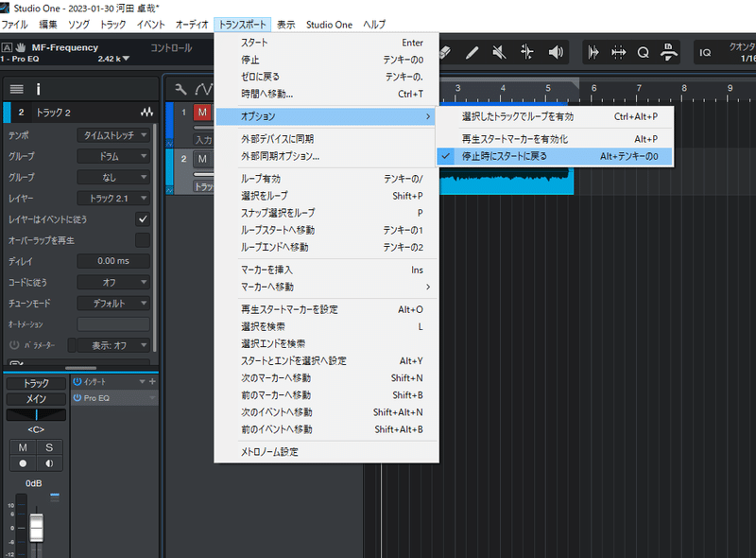Click the 入力 button on track 1
The image size is (756, 558).
point(203,140)
